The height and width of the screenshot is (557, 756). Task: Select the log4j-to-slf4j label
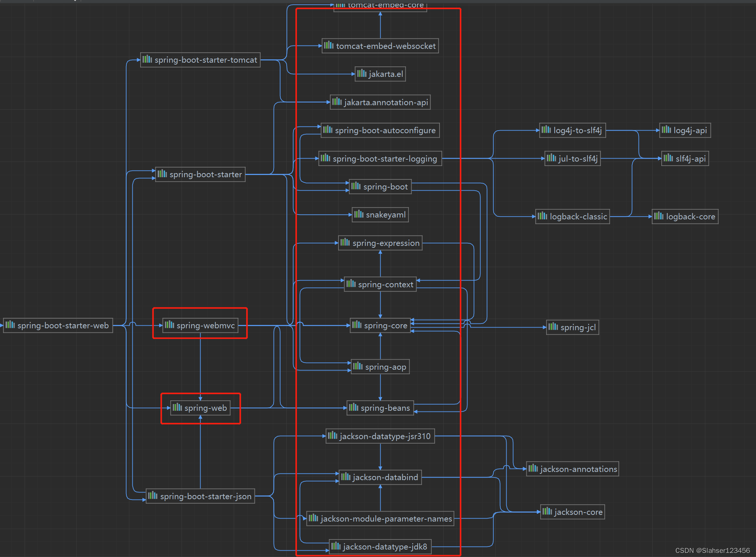click(x=578, y=131)
